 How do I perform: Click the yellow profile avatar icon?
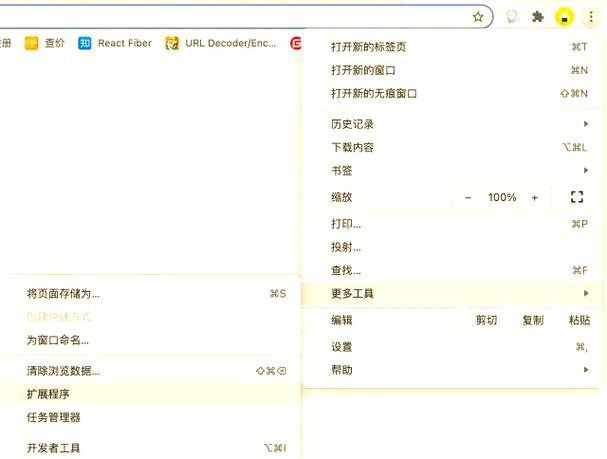564,17
